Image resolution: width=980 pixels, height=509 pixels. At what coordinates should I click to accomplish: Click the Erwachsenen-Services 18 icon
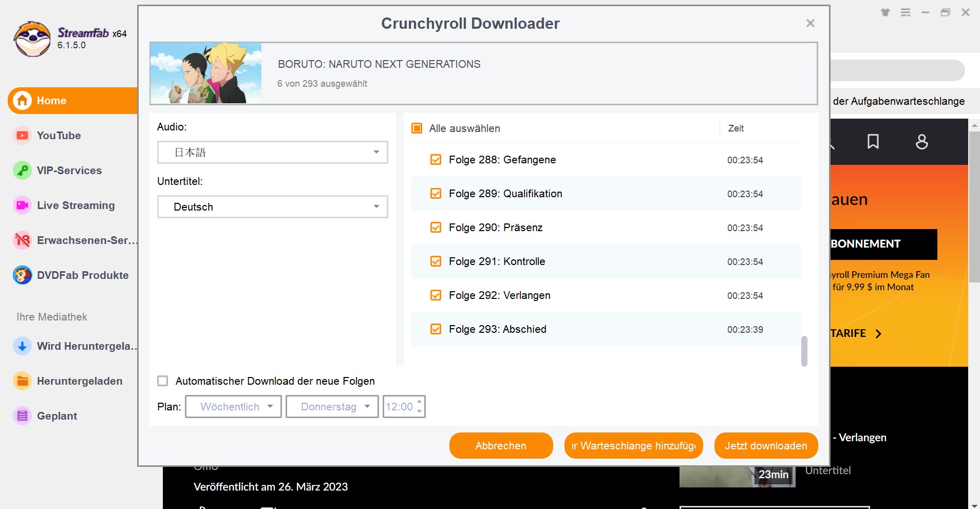click(22, 240)
